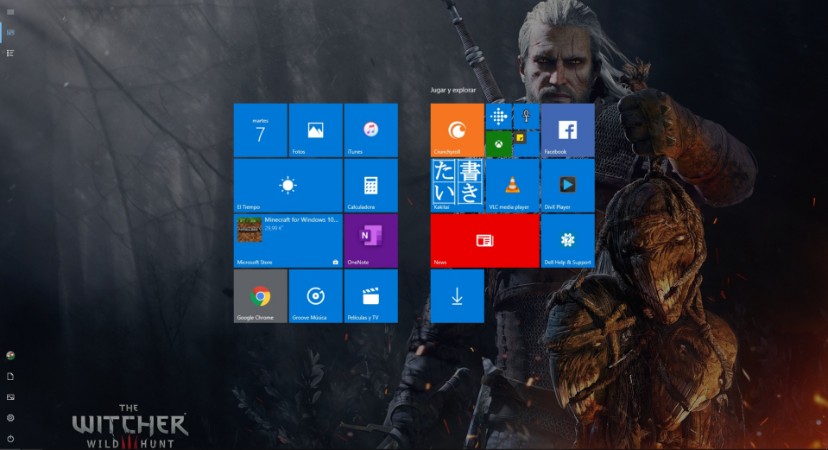Open Pictures from Start sidebar

coord(10,397)
